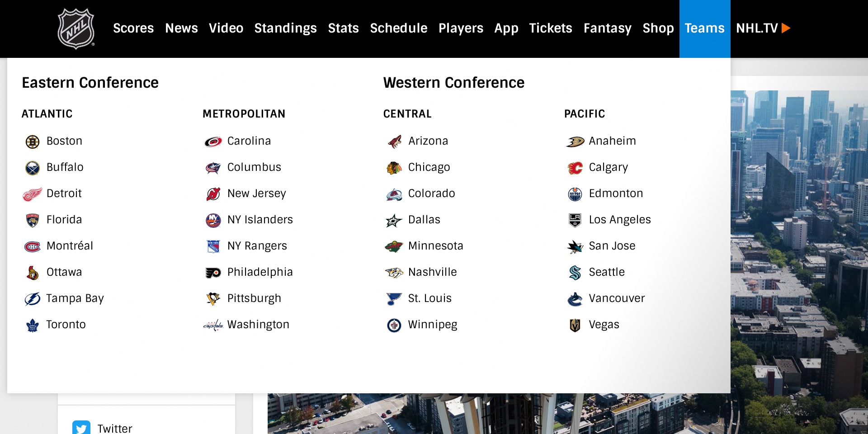Click the Boston Bruins logo icon

33,142
